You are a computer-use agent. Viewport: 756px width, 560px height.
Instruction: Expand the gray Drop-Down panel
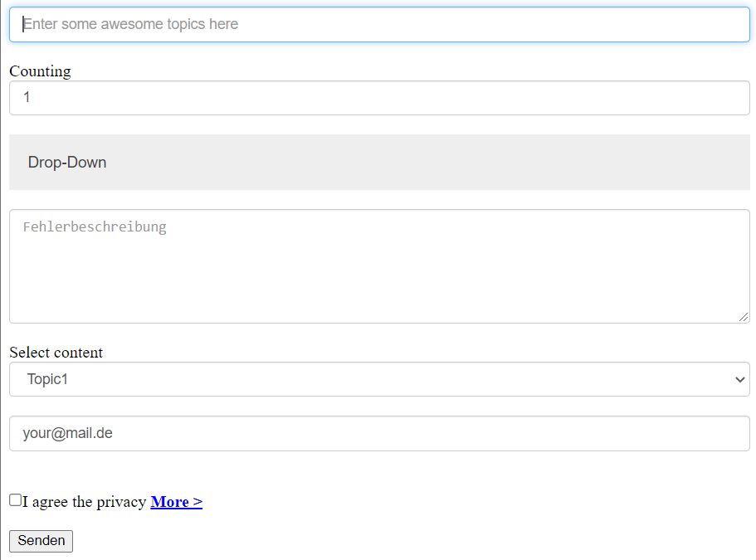tap(379, 163)
